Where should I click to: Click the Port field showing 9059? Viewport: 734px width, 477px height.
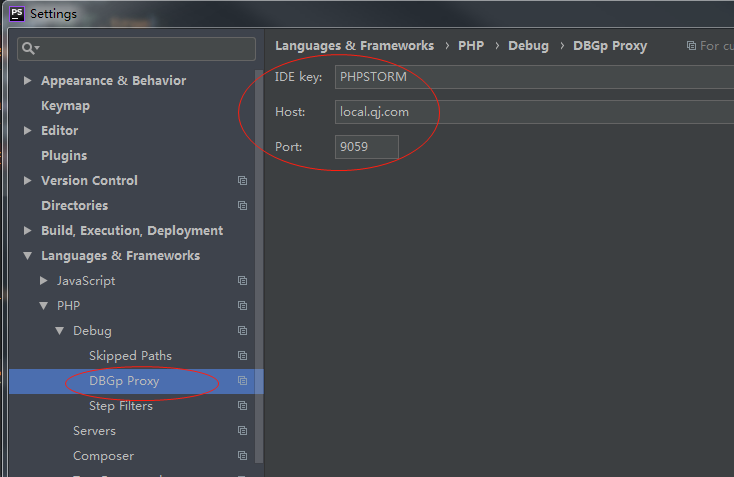(x=367, y=147)
